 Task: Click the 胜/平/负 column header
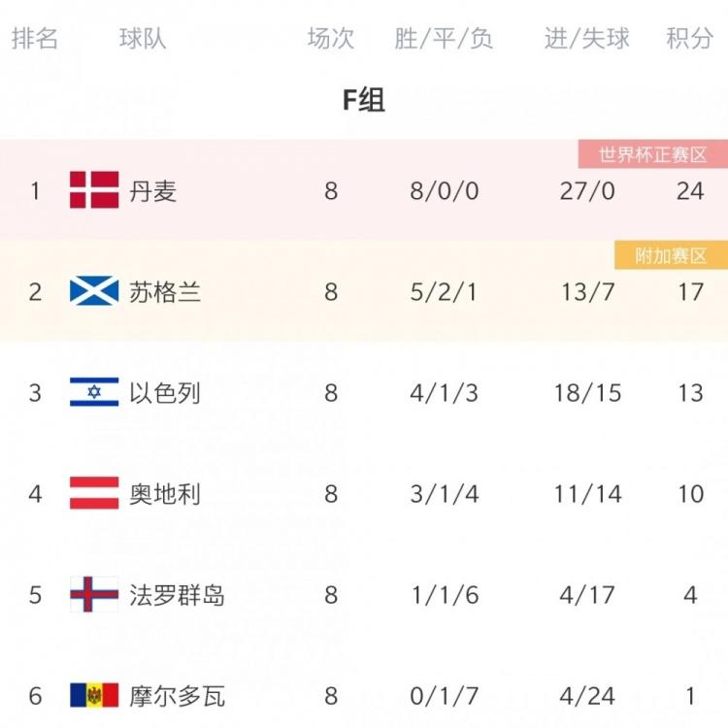pyautogui.click(x=444, y=38)
